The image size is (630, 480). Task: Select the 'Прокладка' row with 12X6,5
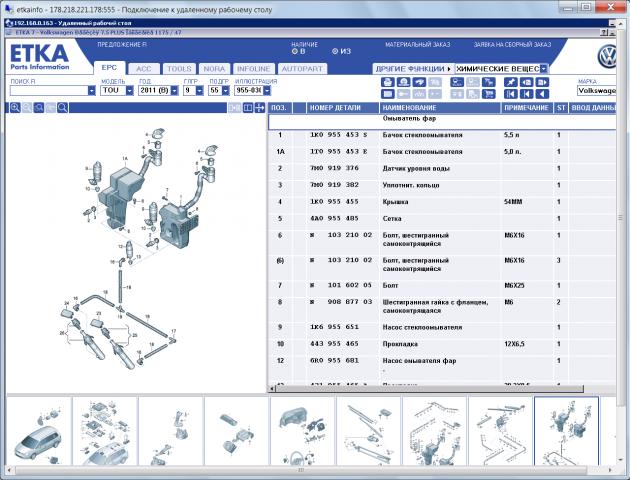coord(442,344)
